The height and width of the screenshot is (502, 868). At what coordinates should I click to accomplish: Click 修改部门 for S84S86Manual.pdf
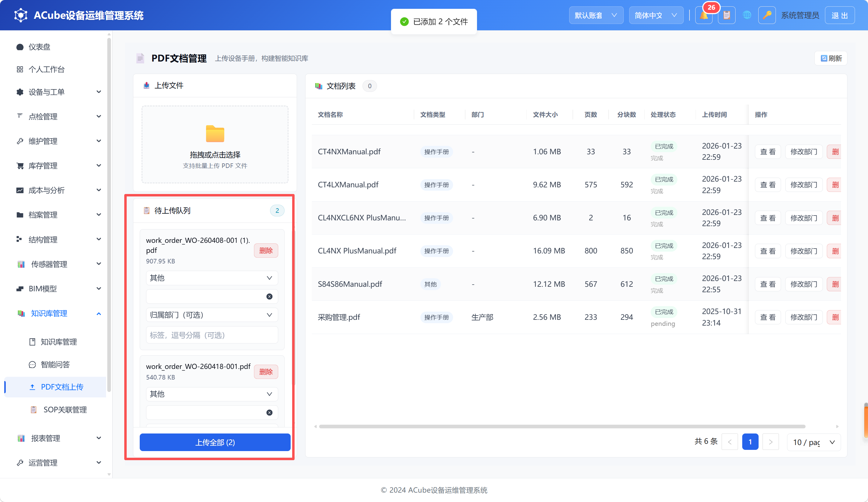803,284
